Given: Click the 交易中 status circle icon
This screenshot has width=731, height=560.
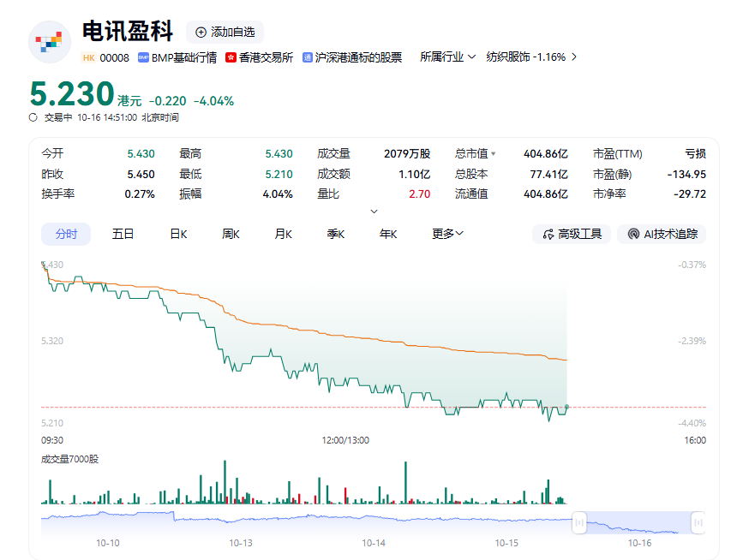Looking at the screenshot, I should [33, 117].
